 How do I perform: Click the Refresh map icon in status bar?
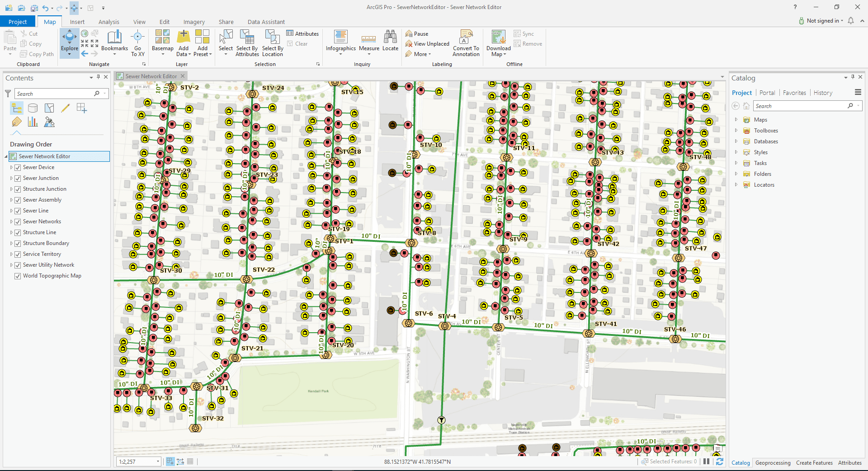(720, 462)
